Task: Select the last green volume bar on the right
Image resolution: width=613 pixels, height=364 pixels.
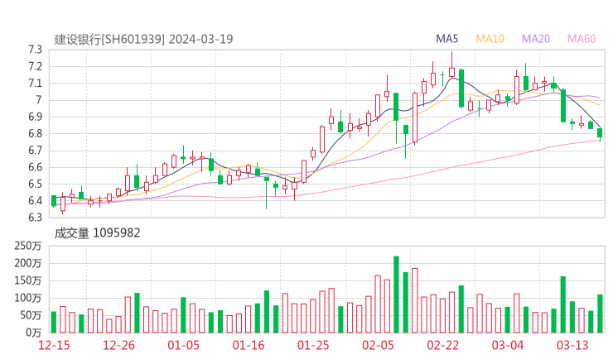Action: click(x=600, y=314)
